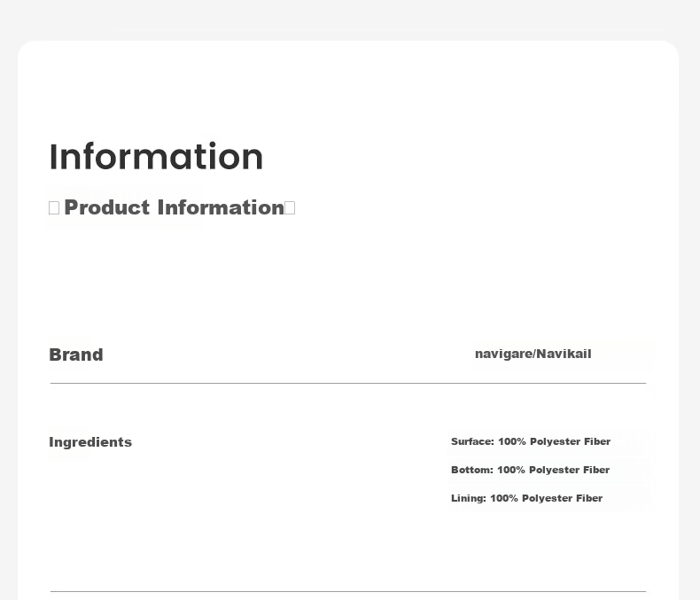
Task: Click the large Information heading
Action: tap(156, 156)
